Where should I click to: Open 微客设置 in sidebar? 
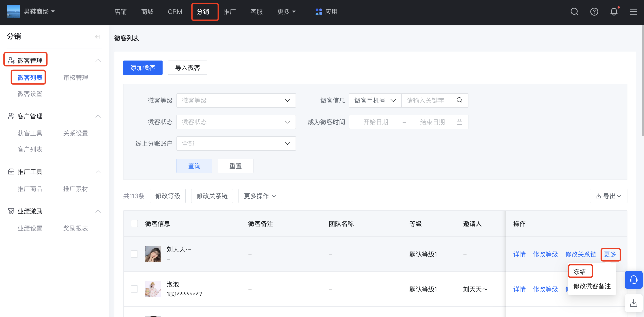pyautogui.click(x=30, y=94)
